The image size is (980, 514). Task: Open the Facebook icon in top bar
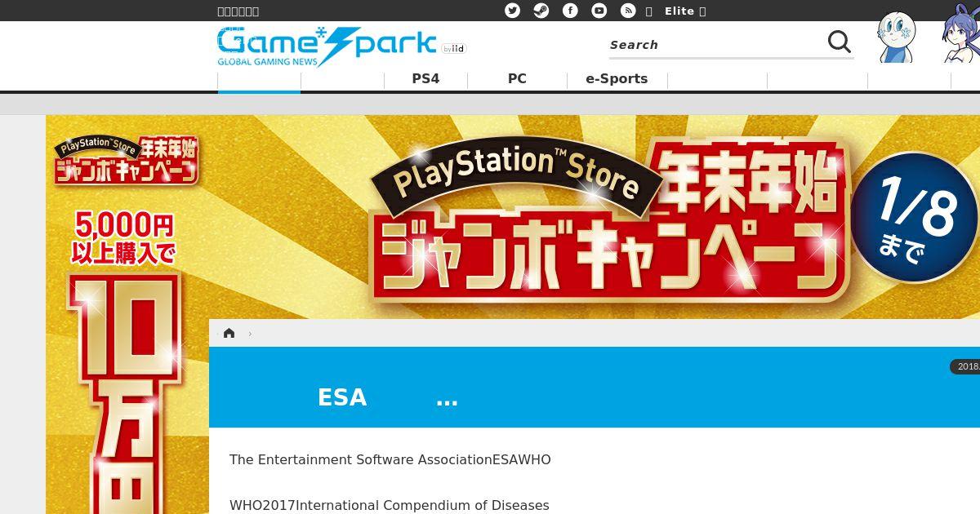point(570,11)
